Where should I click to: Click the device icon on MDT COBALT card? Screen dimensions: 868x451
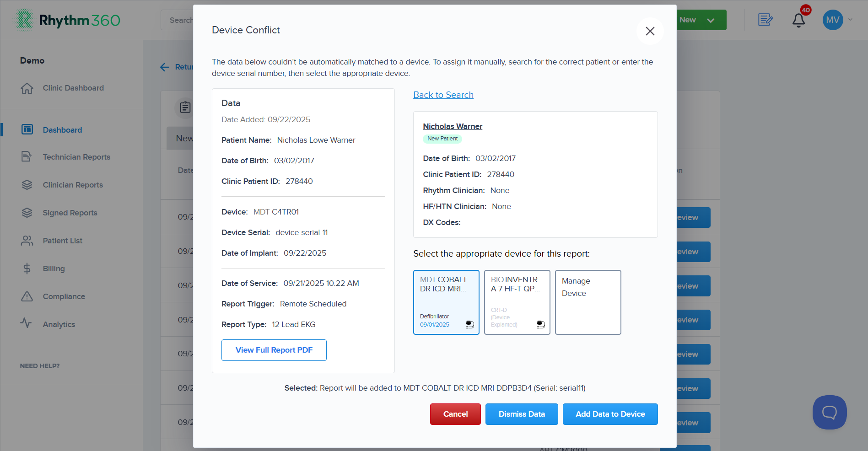(x=470, y=324)
